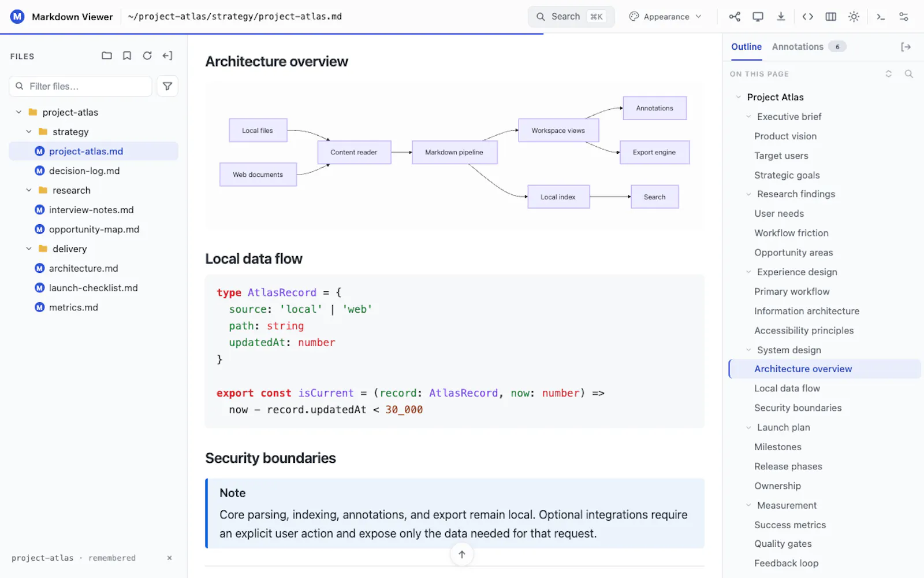Open the settings sliders icon

tap(904, 17)
